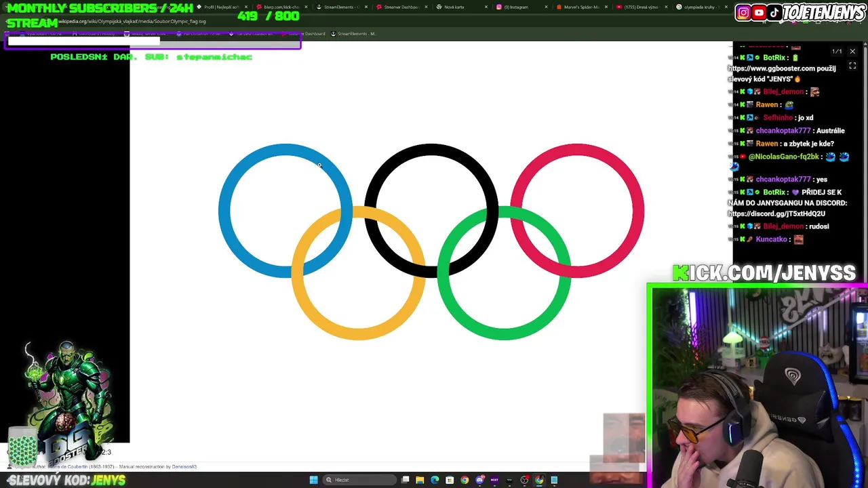Open the Windows Start menu

(313, 480)
